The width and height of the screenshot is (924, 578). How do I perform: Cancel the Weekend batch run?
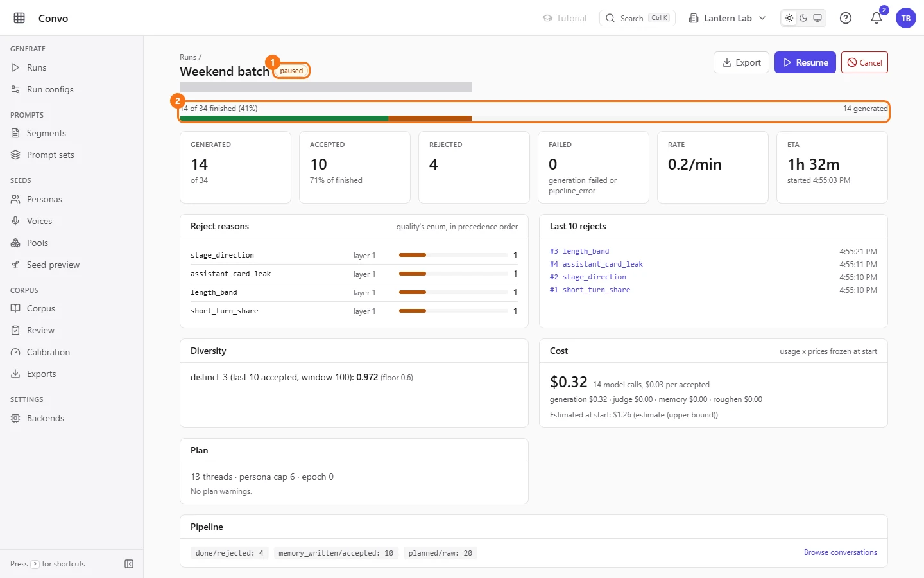[x=864, y=62]
